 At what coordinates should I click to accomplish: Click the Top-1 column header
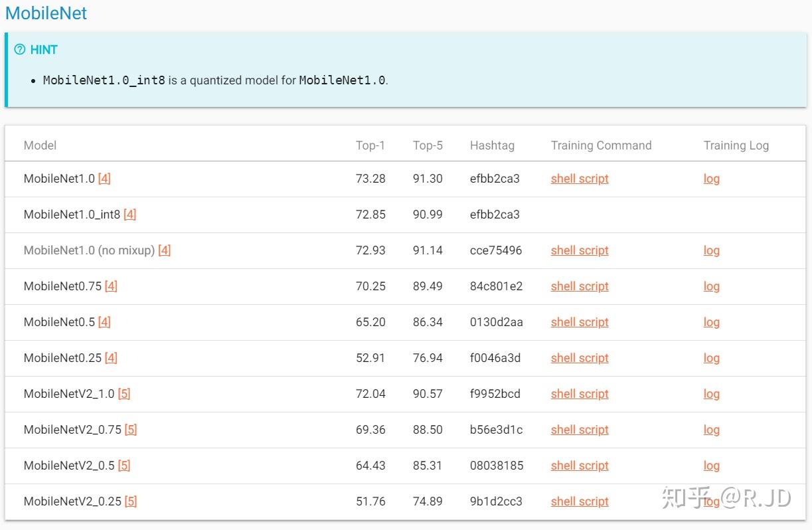(370, 145)
